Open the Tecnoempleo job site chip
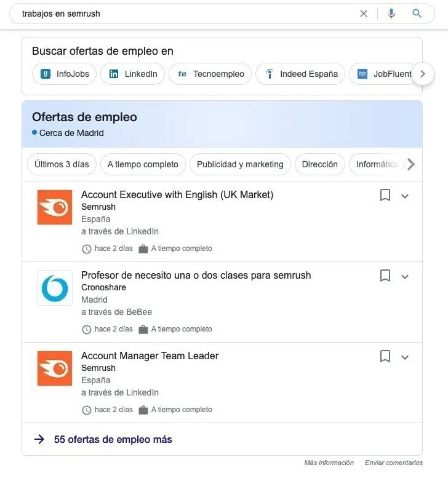 pyautogui.click(x=210, y=74)
